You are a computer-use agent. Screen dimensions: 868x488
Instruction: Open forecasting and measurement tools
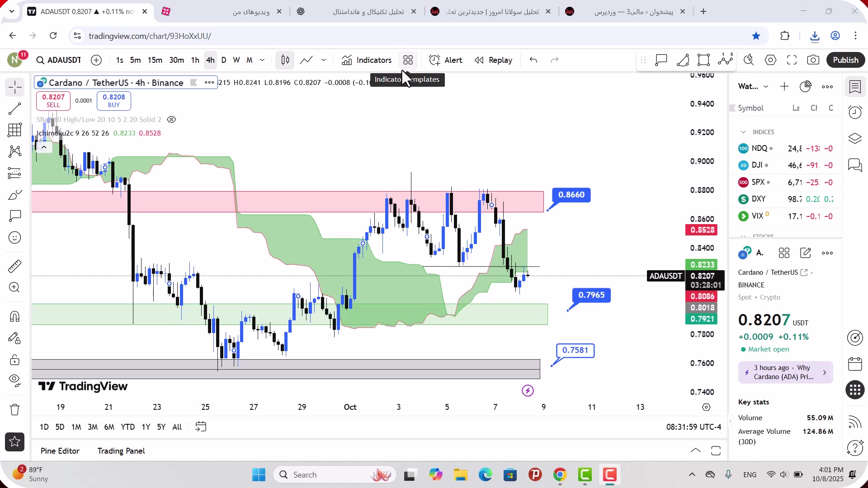coord(15,173)
